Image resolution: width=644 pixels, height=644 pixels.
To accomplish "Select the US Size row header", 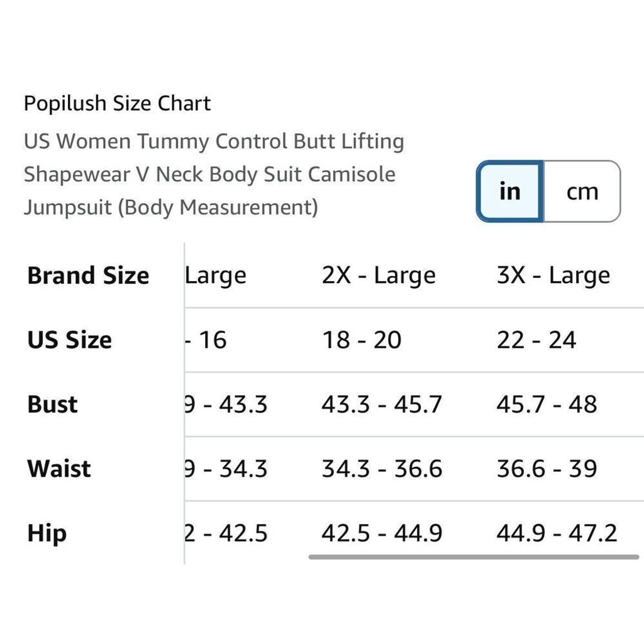I will tap(69, 340).
